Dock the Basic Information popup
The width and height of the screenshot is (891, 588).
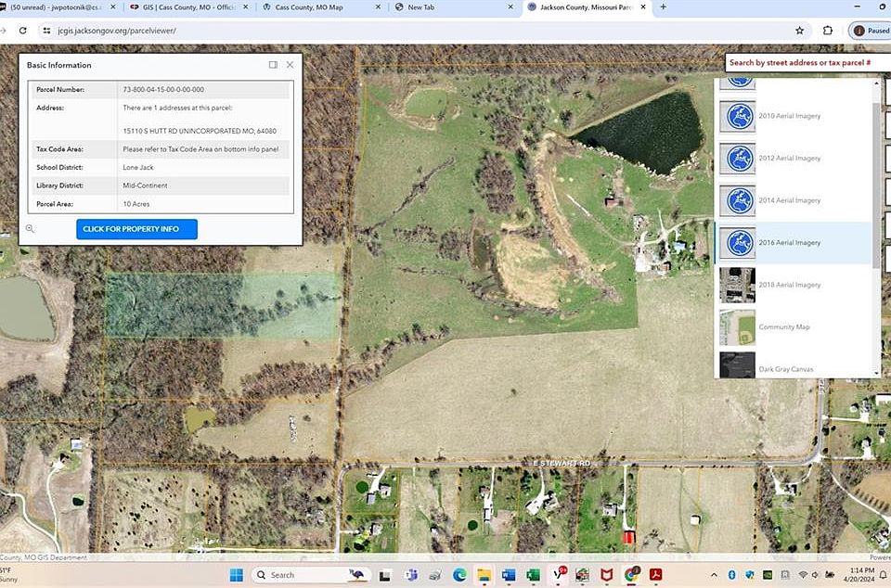tap(273, 65)
